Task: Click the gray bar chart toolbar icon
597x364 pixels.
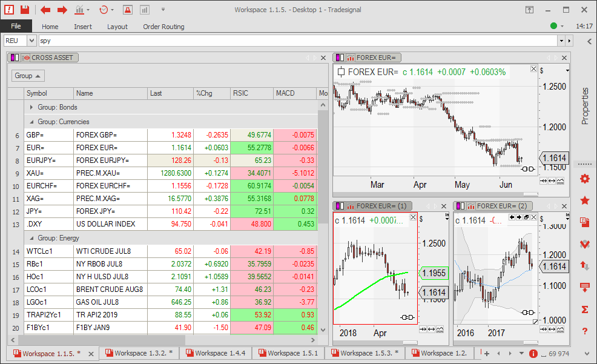Action: (x=145, y=10)
